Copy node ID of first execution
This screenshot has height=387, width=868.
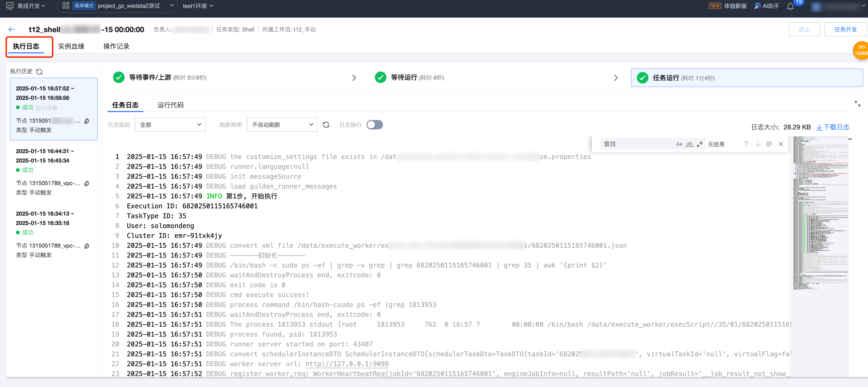87,121
